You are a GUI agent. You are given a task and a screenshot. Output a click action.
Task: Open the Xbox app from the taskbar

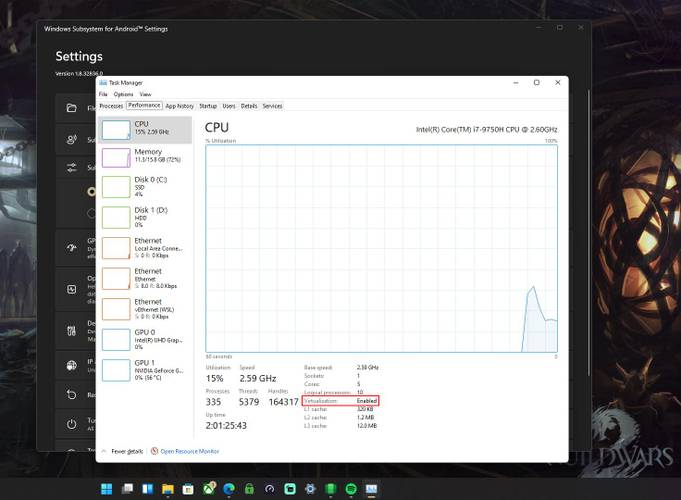[x=209, y=488]
